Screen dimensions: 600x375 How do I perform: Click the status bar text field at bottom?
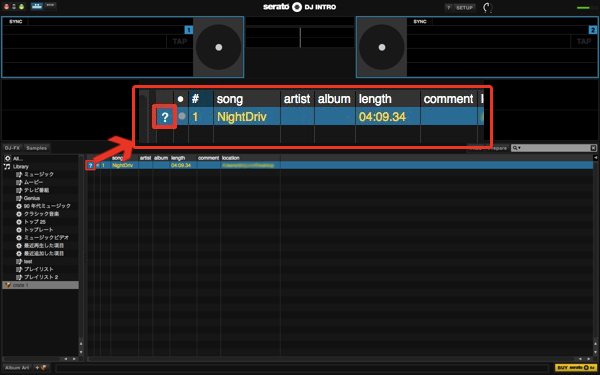coord(302,368)
